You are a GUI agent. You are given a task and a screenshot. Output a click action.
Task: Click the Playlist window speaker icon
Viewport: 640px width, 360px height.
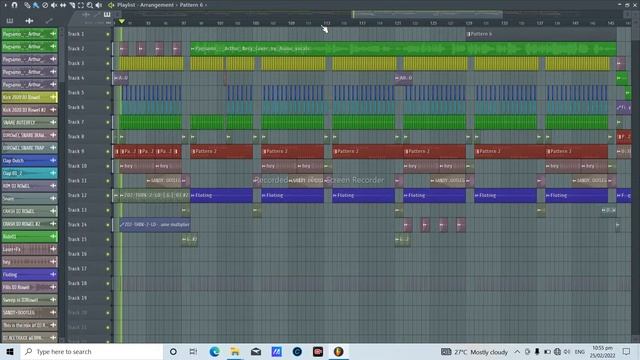pos(111,5)
